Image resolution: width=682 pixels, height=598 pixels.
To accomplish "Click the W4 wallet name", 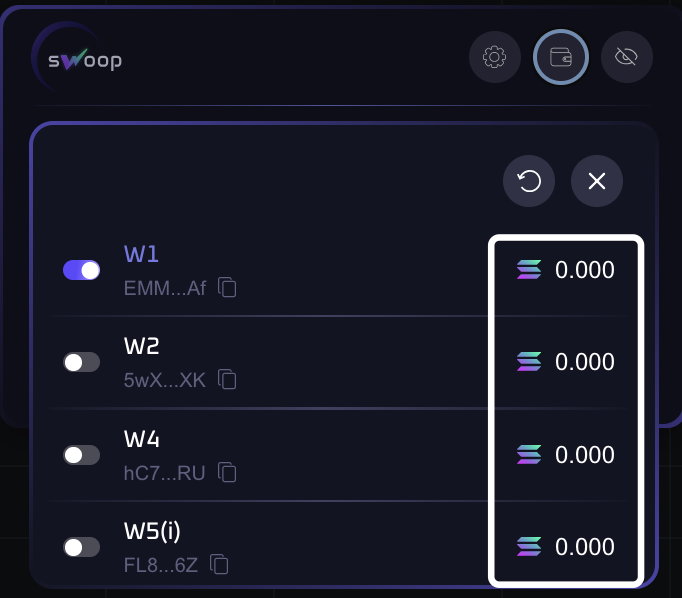I will pyautogui.click(x=142, y=439).
